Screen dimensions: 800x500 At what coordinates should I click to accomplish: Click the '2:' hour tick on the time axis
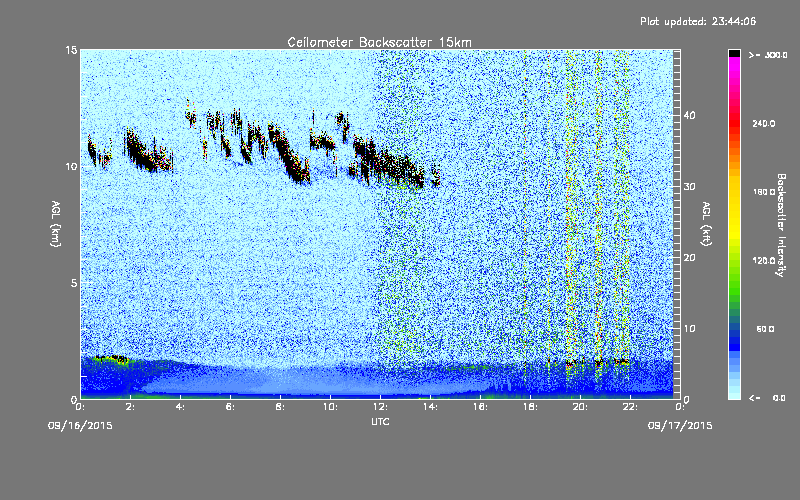coord(131,407)
